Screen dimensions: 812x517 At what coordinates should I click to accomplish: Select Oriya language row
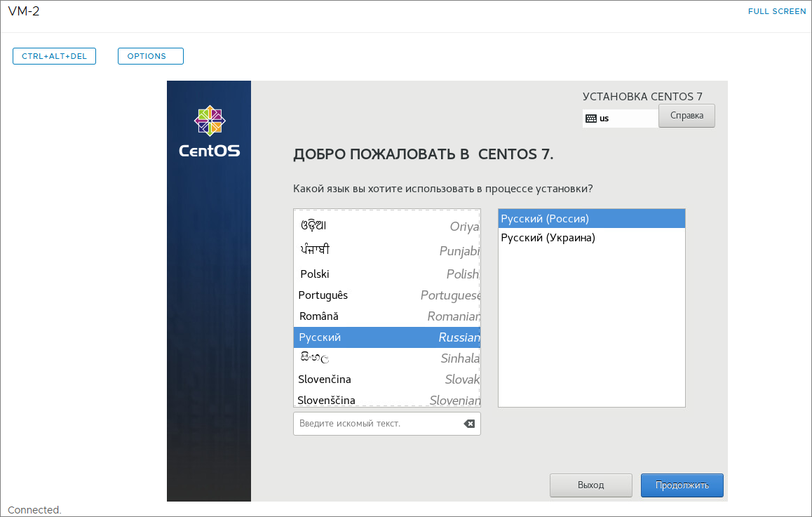pos(387,227)
